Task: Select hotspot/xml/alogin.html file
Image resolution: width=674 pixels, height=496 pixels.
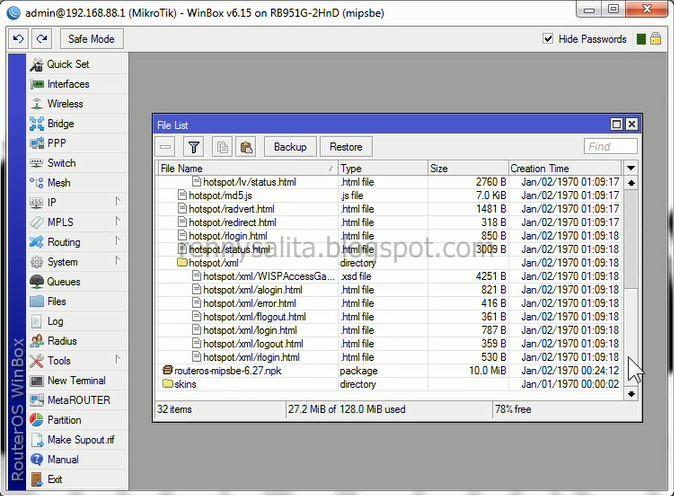Action: [390, 290]
